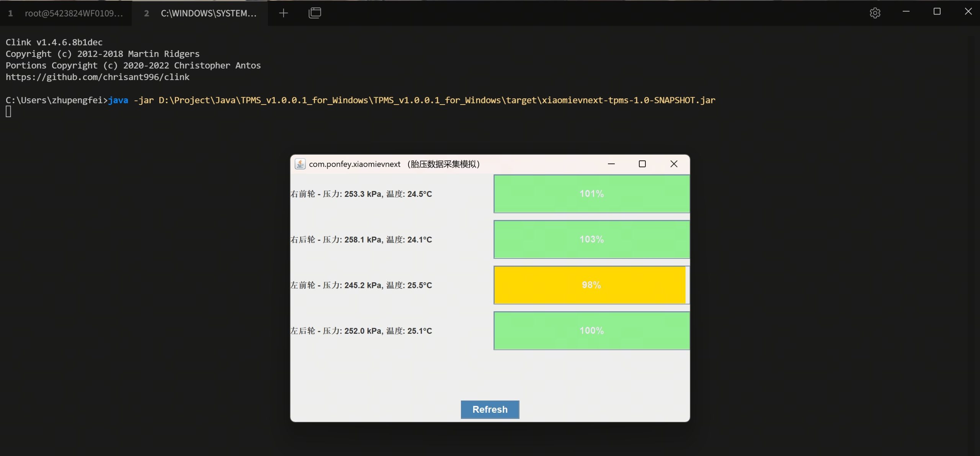
Task: Open terminal settings gear icon
Action: tap(875, 13)
